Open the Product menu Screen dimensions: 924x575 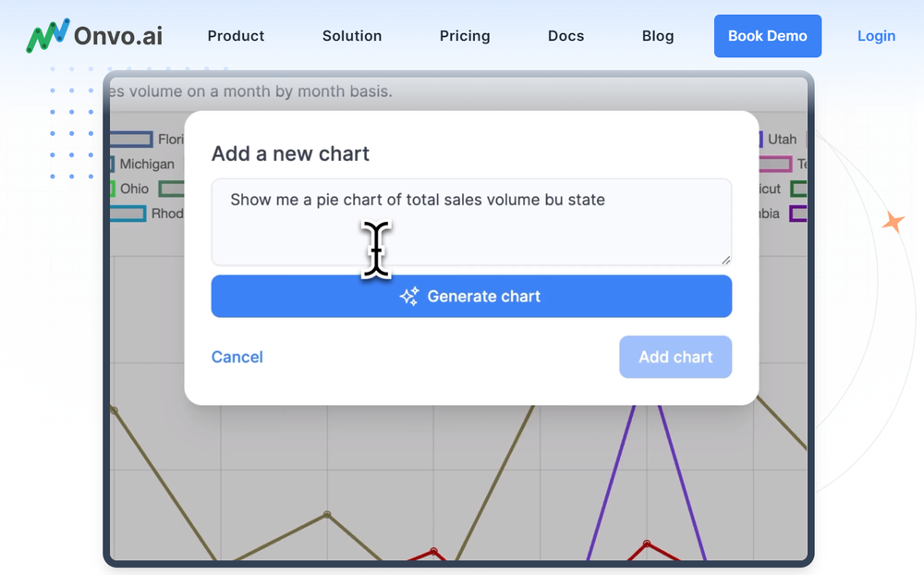(236, 36)
